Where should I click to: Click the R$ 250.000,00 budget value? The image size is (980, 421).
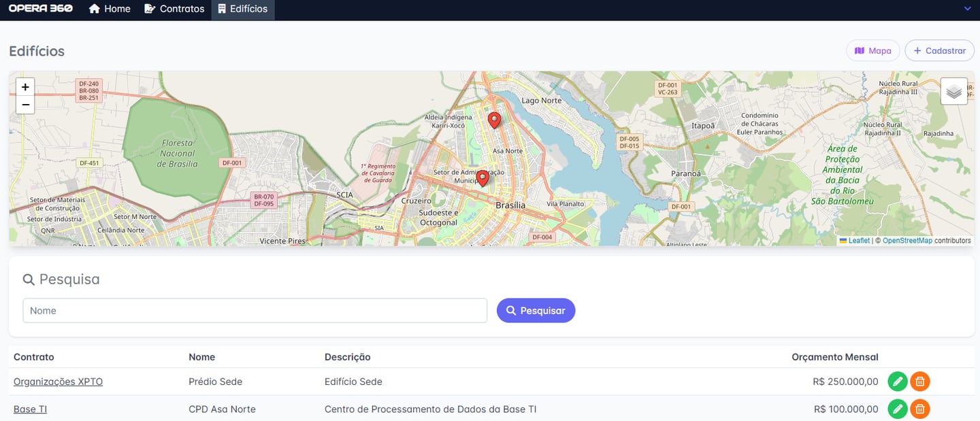click(x=845, y=382)
